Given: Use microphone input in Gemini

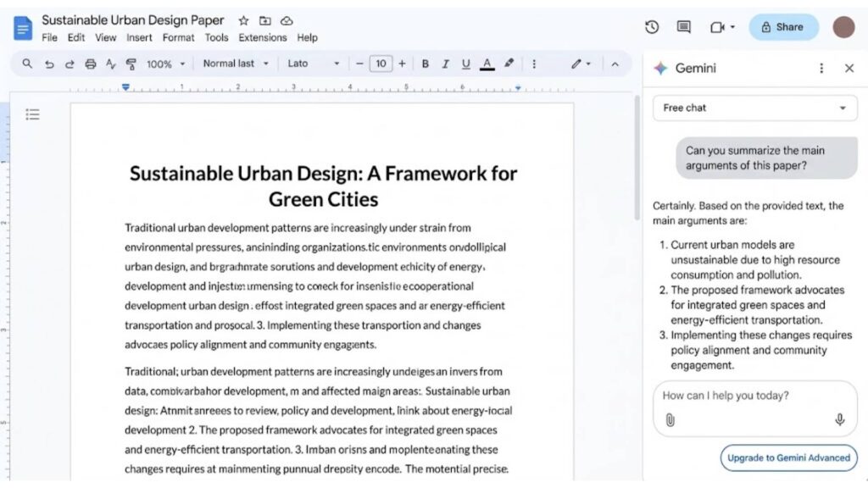Looking at the screenshot, I should [840, 420].
